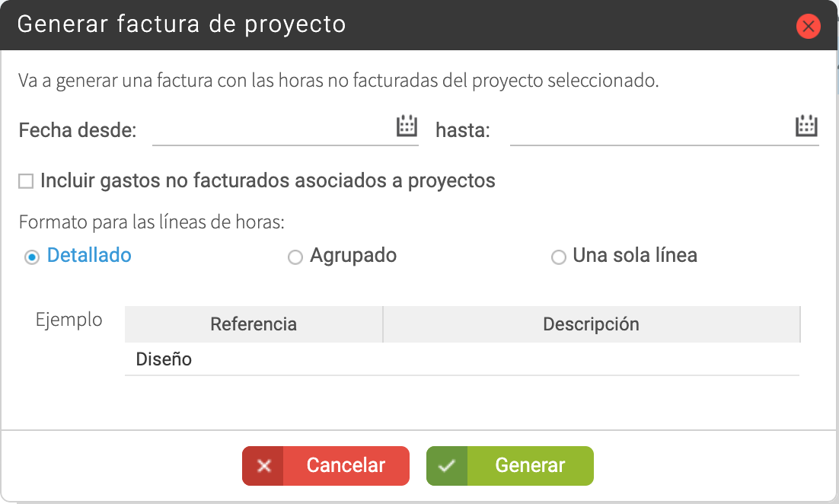The width and height of the screenshot is (839, 504).
Task: Open the 'hasta' calendar picker icon
Action: click(x=806, y=126)
